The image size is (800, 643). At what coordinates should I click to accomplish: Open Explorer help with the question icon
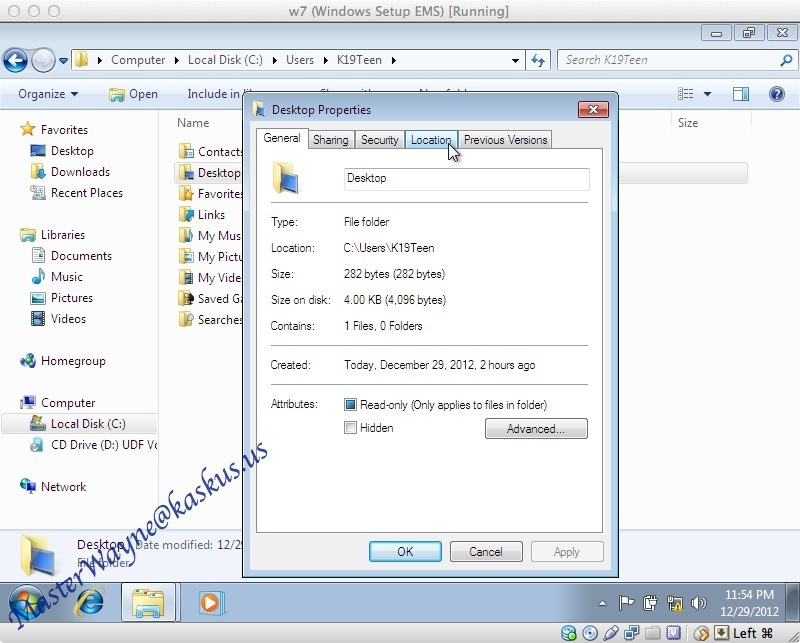(x=777, y=94)
